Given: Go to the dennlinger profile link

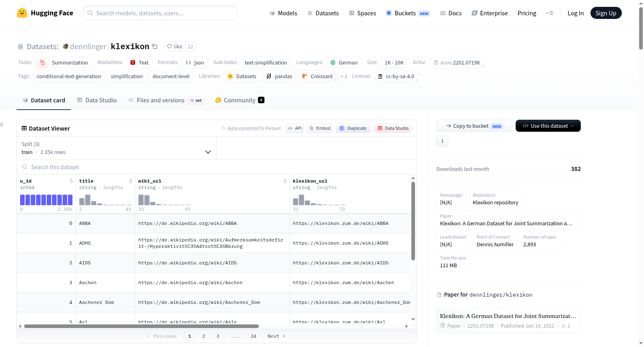Looking at the screenshot, I should (88, 46).
